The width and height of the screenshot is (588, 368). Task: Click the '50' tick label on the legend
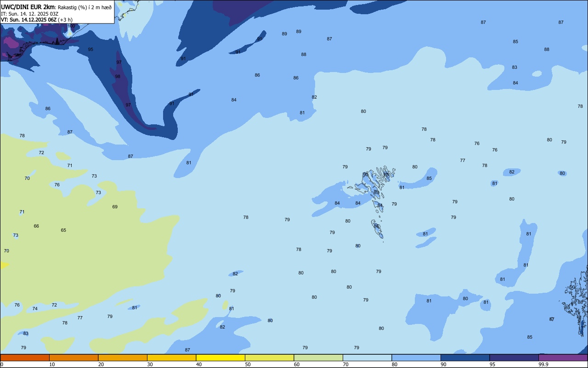coord(248,364)
